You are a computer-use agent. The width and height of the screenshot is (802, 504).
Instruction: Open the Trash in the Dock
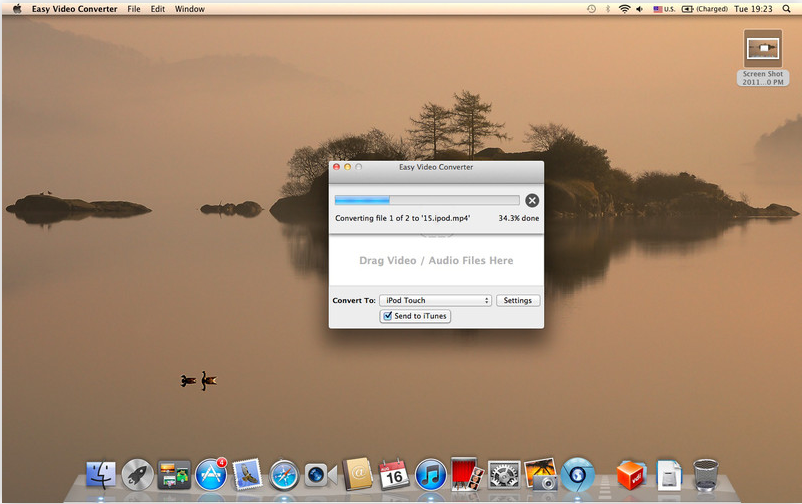coord(705,475)
